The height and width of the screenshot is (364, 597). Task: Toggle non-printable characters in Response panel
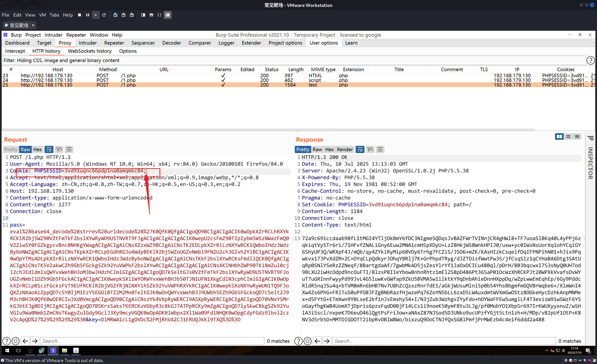(370, 149)
